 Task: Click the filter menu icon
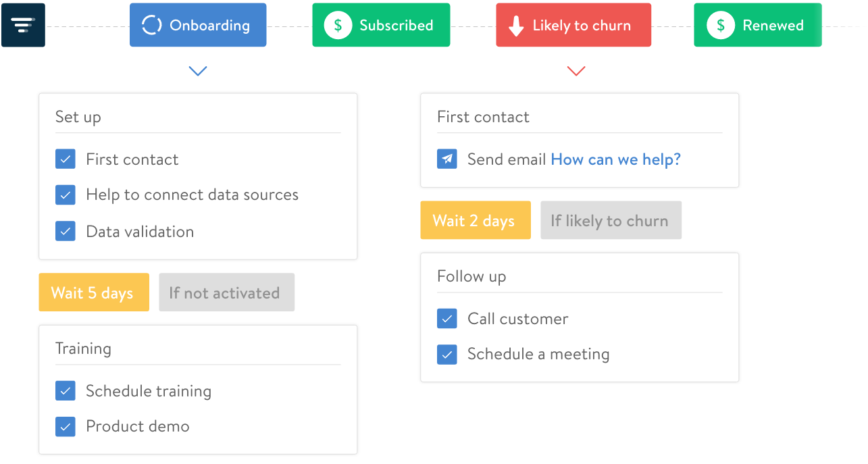coord(23,25)
